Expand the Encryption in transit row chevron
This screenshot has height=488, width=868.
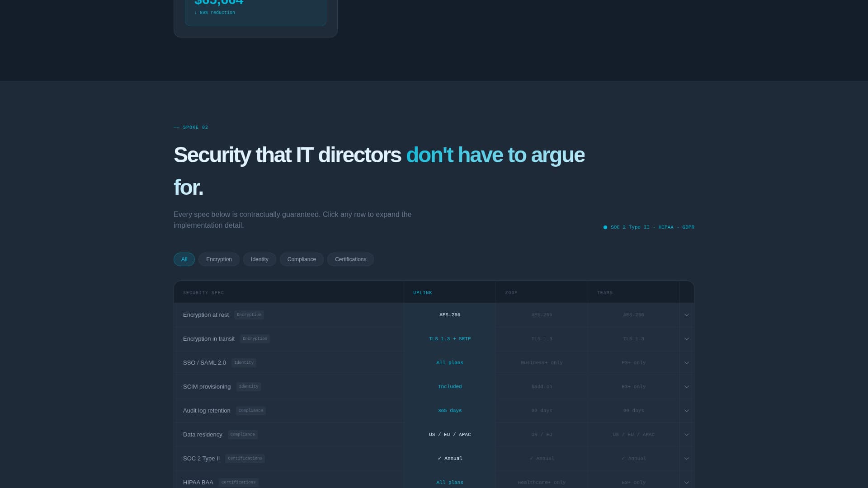point(686,339)
